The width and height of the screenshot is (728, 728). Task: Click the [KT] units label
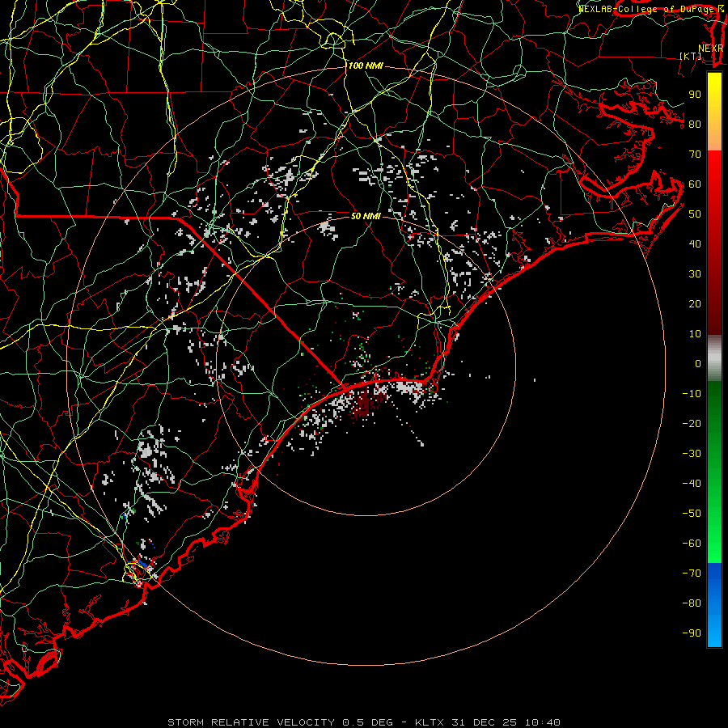pos(691,56)
